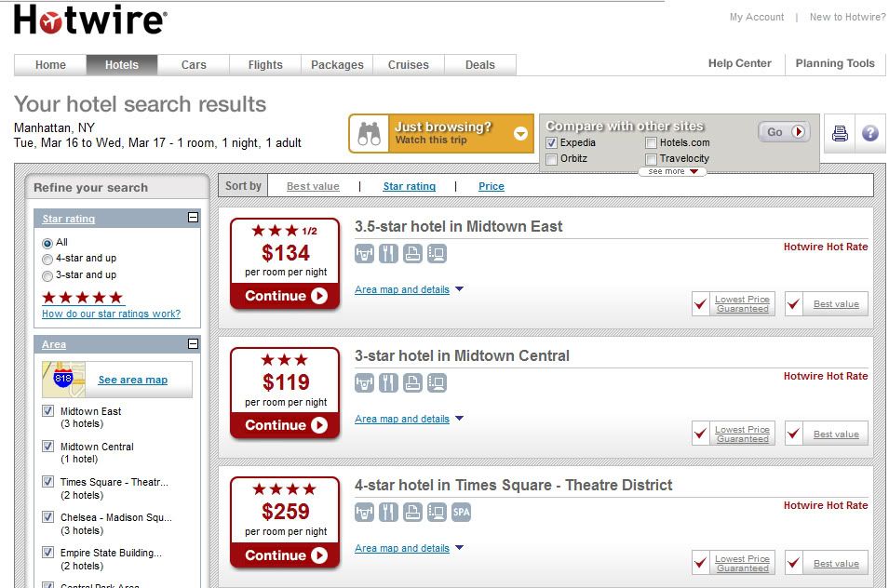Check the Orbitz comparison checkbox
Screen dimensions: 889x588
coord(552,159)
